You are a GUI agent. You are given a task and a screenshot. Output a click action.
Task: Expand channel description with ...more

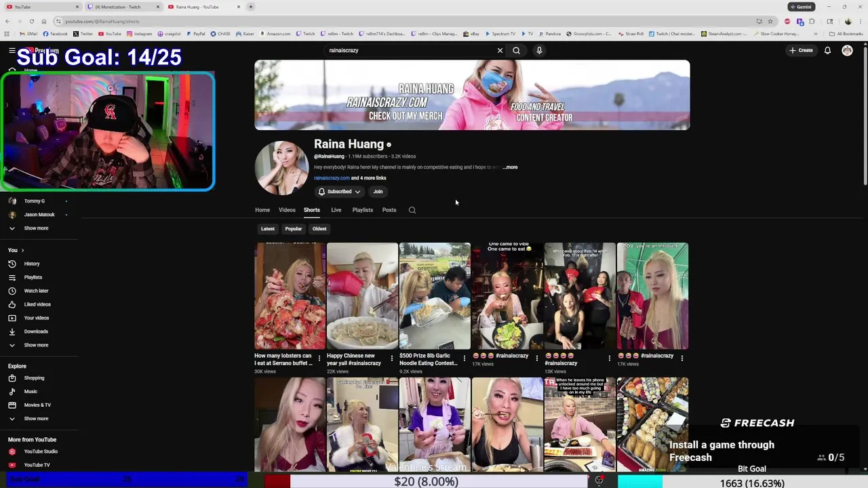pyautogui.click(x=510, y=167)
